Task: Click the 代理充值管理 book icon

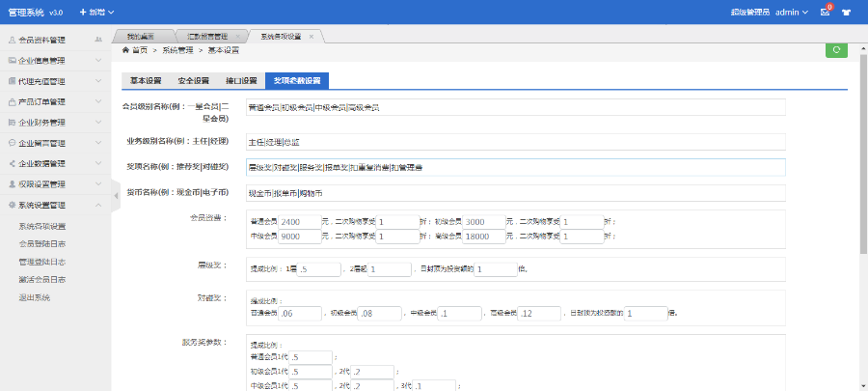Action: point(13,81)
